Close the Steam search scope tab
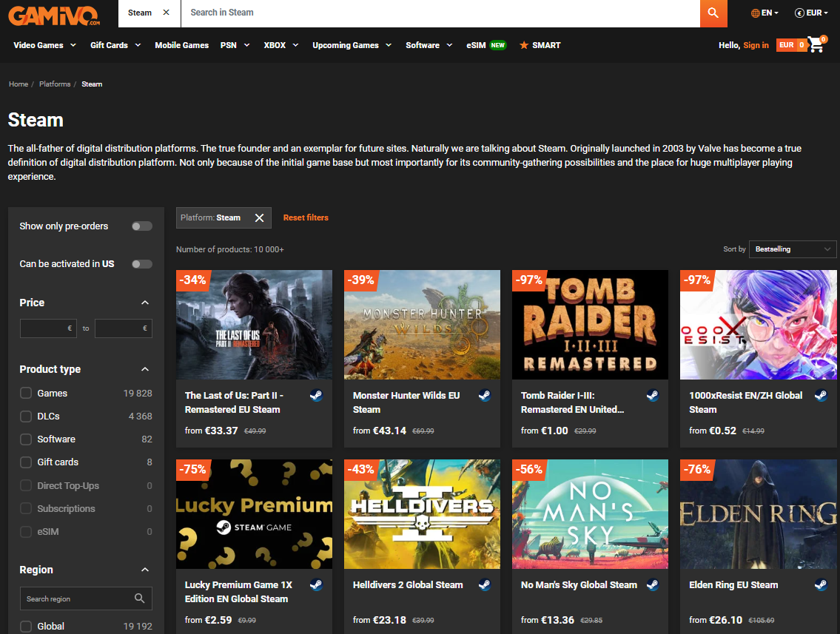Viewport: 840px width, 634px height. click(166, 13)
